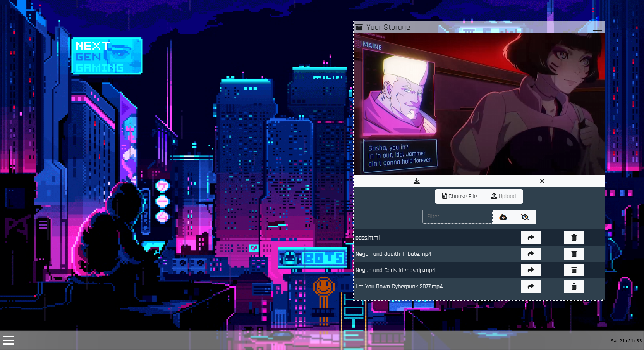Share Let You Down Cyberpunk 2077.mp4
644x350 pixels.
[x=531, y=286]
